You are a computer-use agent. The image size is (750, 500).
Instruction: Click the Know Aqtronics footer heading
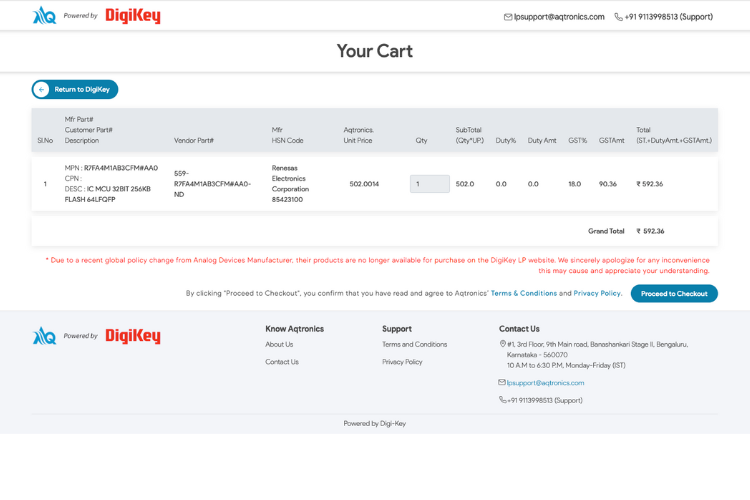tap(295, 329)
